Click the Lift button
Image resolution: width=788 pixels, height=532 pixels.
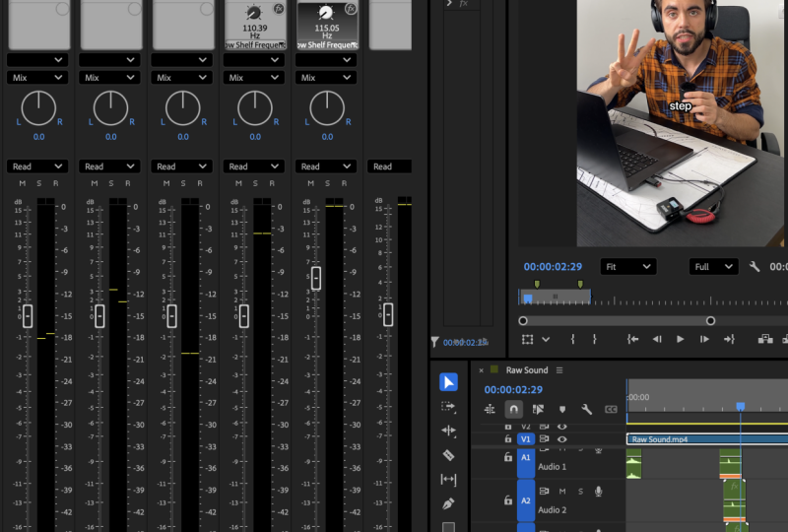click(765, 340)
